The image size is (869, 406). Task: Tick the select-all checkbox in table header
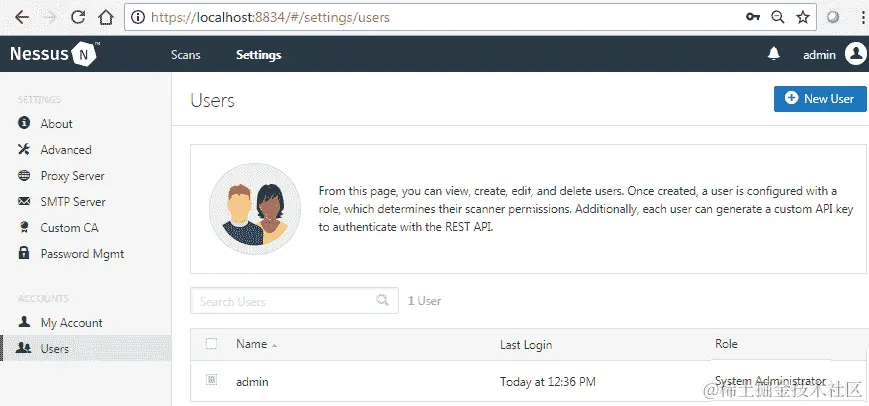(211, 343)
